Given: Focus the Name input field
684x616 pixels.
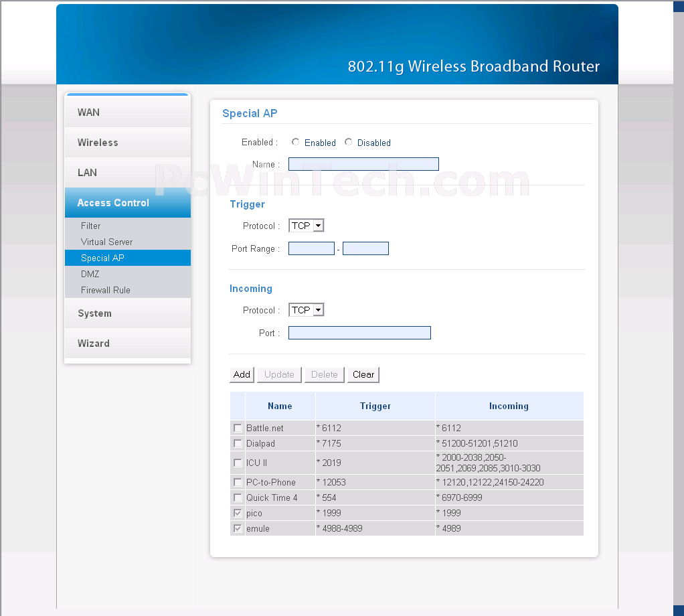Looking at the screenshot, I should click(364, 164).
